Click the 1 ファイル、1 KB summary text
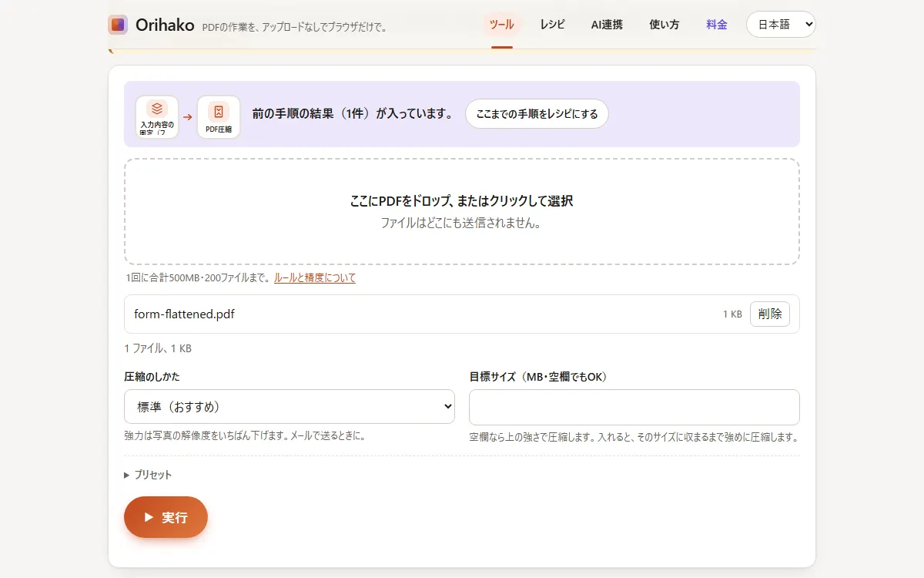924x578 pixels. pyautogui.click(x=158, y=348)
